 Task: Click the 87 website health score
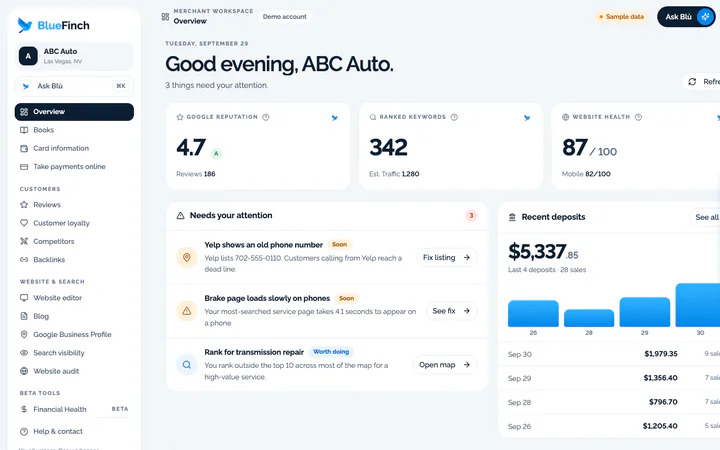coord(574,147)
